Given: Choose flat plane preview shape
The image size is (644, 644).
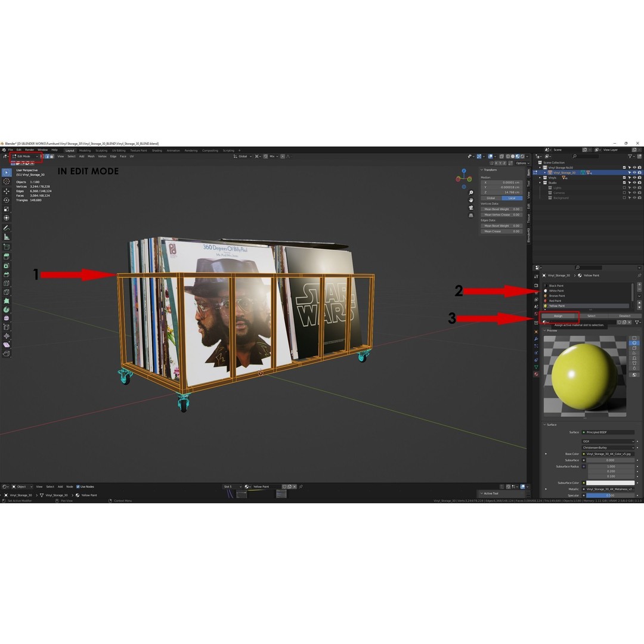Looking at the screenshot, I should tap(634, 338).
